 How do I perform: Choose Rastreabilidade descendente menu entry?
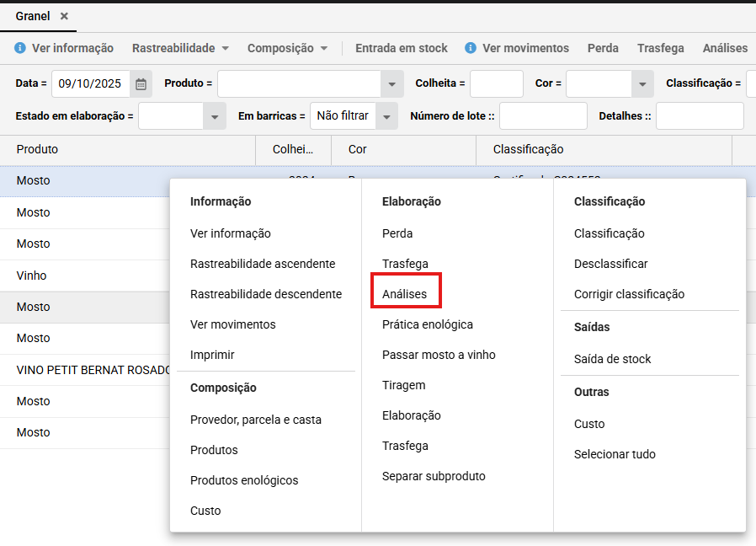pyautogui.click(x=266, y=294)
